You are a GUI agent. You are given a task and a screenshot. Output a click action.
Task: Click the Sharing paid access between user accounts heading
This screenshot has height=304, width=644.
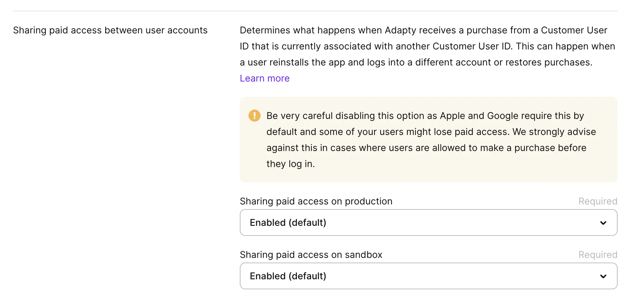[110, 30]
